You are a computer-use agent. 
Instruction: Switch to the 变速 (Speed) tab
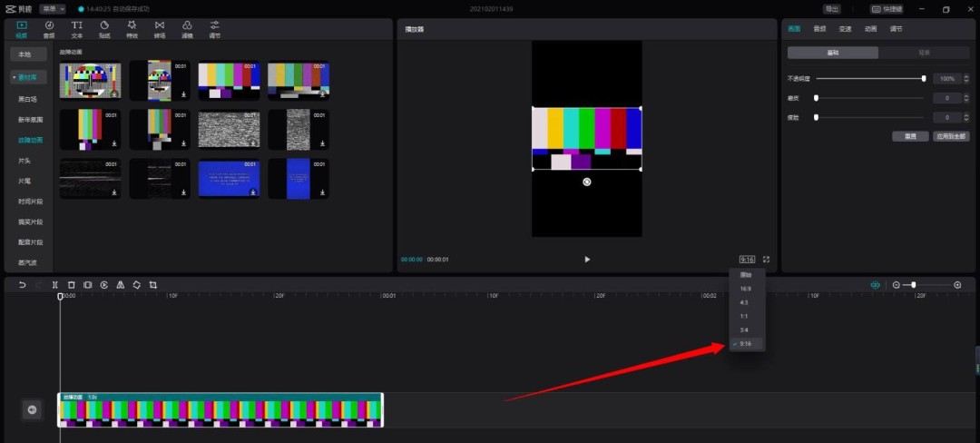tap(845, 28)
